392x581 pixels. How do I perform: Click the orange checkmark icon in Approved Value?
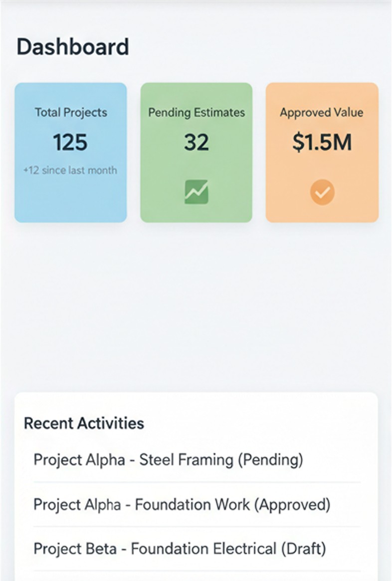(322, 192)
